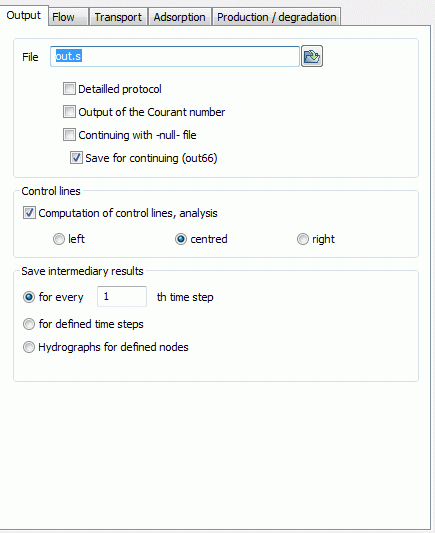The width and height of the screenshot is (435, 533).
Task: Click the File name input field
Action: point(175,56)
